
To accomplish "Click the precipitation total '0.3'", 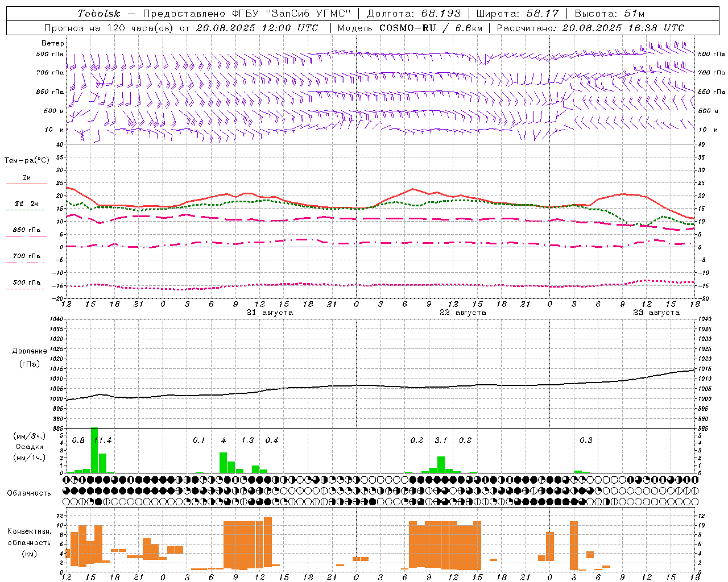I will pyautogui.click(x=586, y=440).
